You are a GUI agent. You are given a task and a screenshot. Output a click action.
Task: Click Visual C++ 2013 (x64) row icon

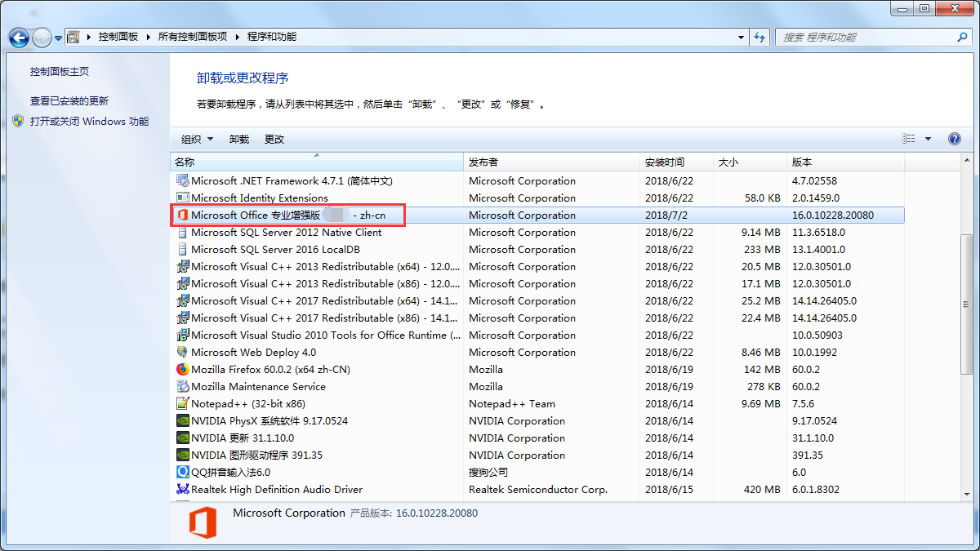pyautogui.click(x=183, y=267)
